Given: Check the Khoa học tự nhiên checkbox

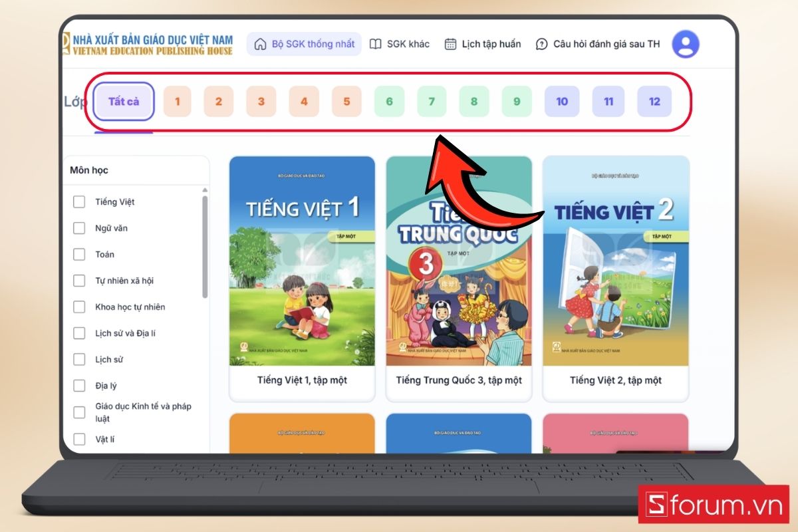Looking at the screenshot, I should pyautogui.click(x=79, y=307).
